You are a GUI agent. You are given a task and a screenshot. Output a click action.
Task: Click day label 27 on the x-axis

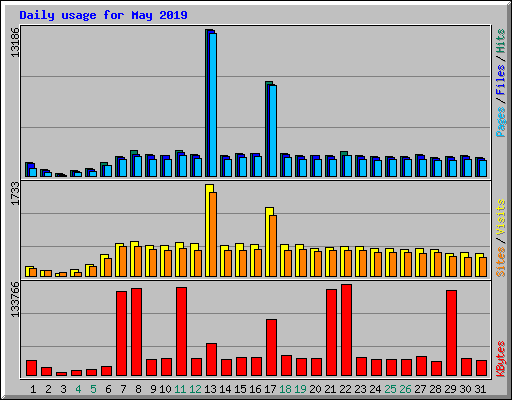point(420,389)
